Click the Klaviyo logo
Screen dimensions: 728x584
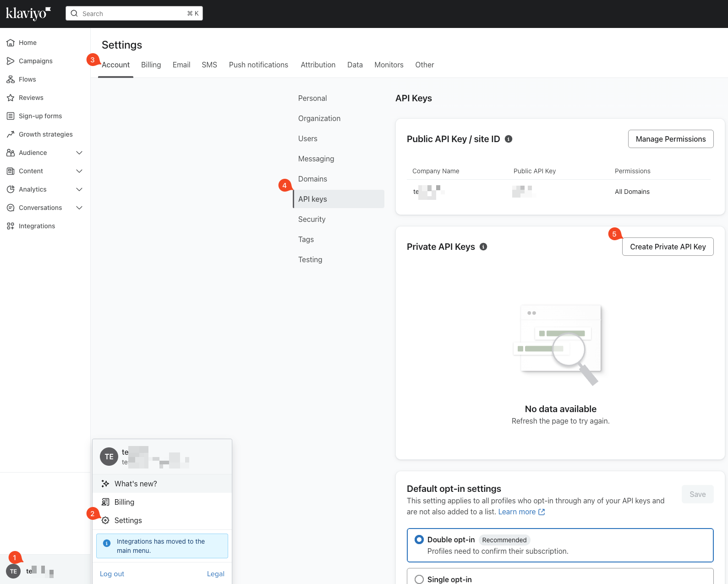[x=28, y=14]
